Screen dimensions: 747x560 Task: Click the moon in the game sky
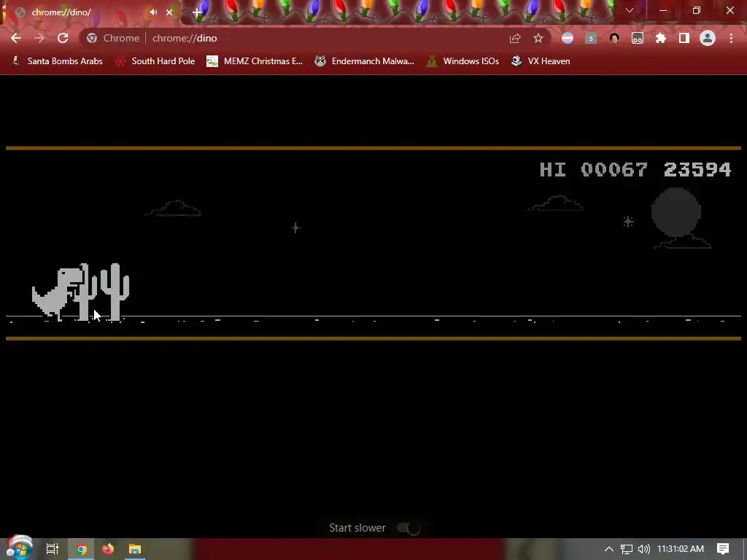click(676, 212)
